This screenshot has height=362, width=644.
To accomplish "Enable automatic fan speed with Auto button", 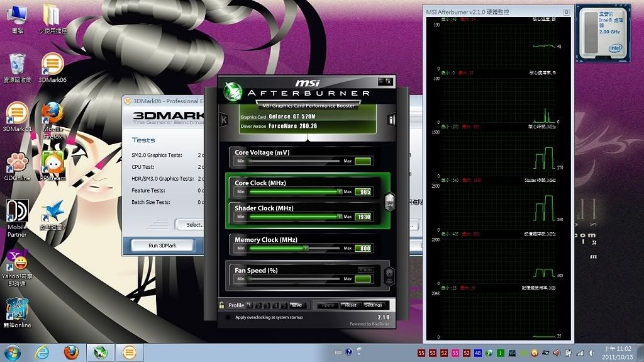I will (x=365, y=269).
